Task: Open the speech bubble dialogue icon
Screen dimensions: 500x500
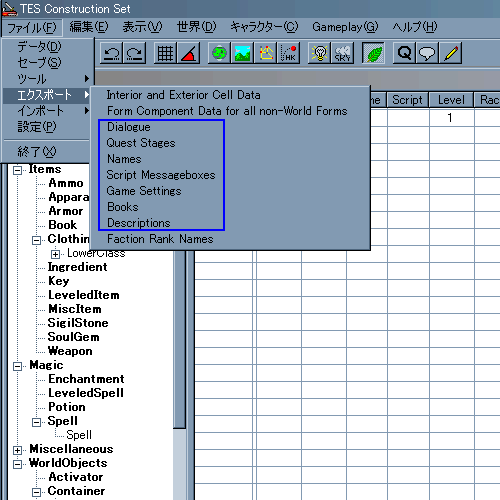Action: [427, 53]
